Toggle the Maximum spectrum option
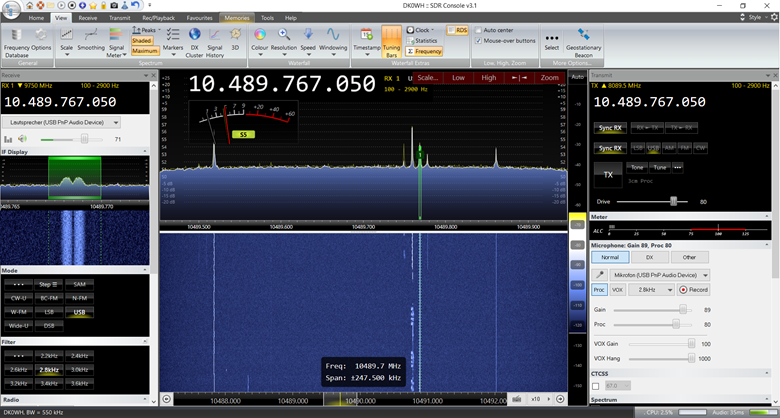 click(x=145, y=51)
